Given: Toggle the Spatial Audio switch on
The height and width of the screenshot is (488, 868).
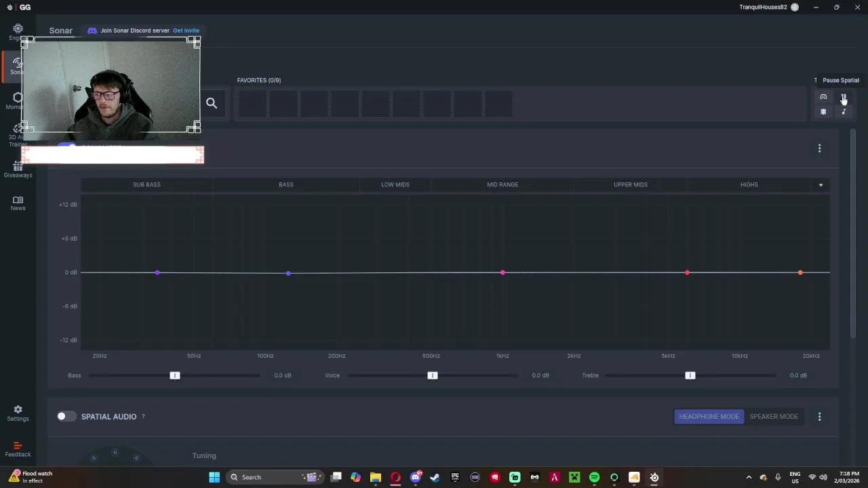Looking at the screenshot, I should click(66, 416).
